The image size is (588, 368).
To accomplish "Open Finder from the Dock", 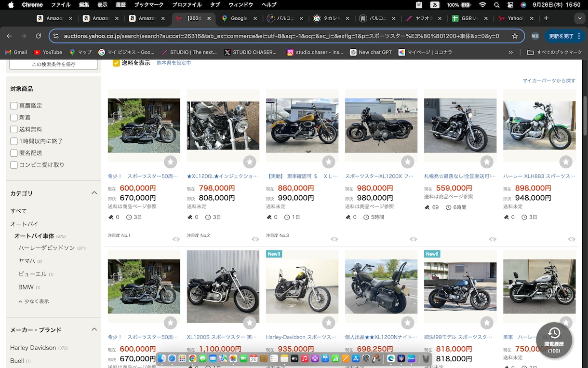I will click(162, 358).
